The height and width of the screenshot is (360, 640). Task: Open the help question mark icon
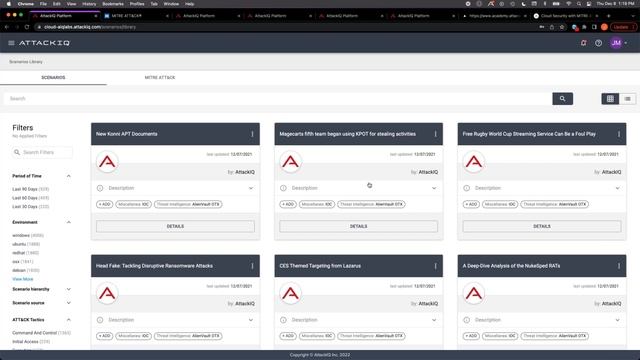coord(598,43)
